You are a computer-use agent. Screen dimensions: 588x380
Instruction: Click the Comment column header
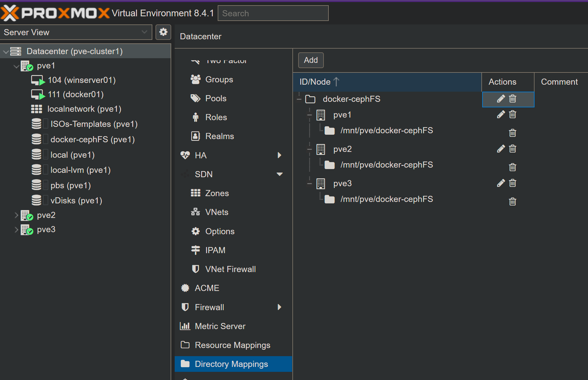point(561,82)
